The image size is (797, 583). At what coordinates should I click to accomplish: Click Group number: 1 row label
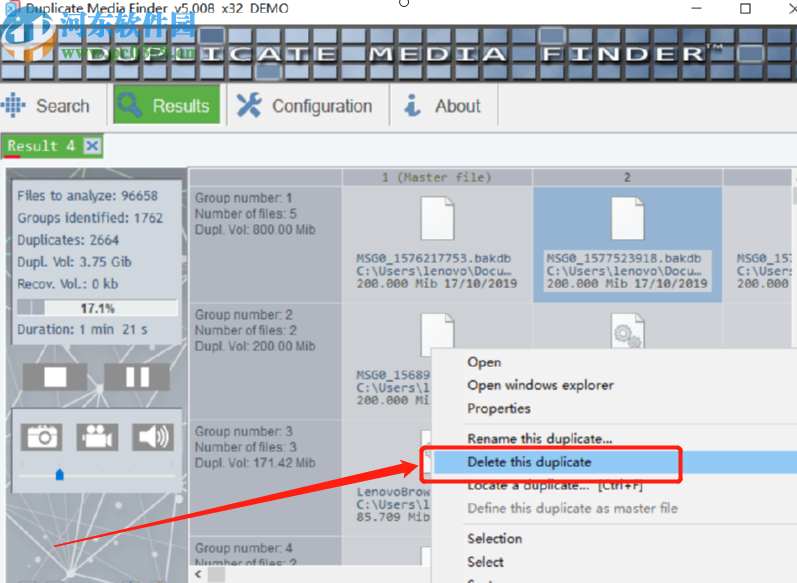[x=243, y=198]
